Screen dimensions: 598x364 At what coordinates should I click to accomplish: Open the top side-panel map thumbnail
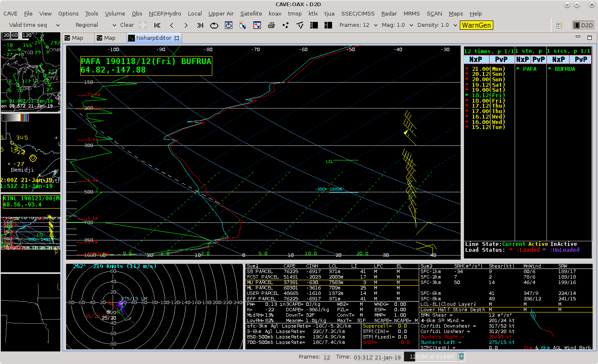(x=31, y=72)
